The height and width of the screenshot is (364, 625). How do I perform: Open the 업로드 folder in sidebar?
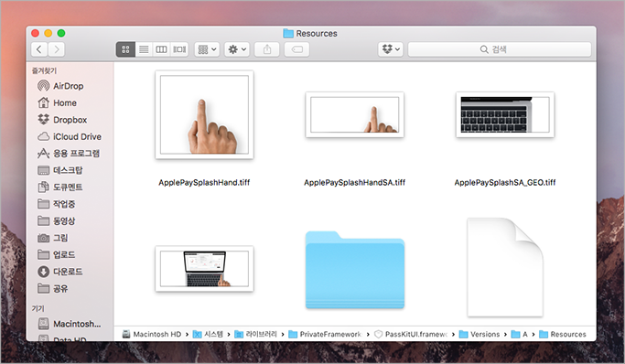coord(56,254)
